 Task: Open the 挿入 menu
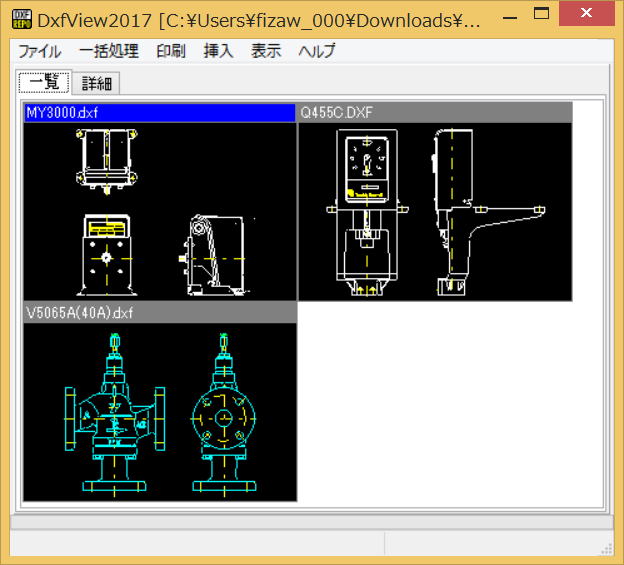218,51
